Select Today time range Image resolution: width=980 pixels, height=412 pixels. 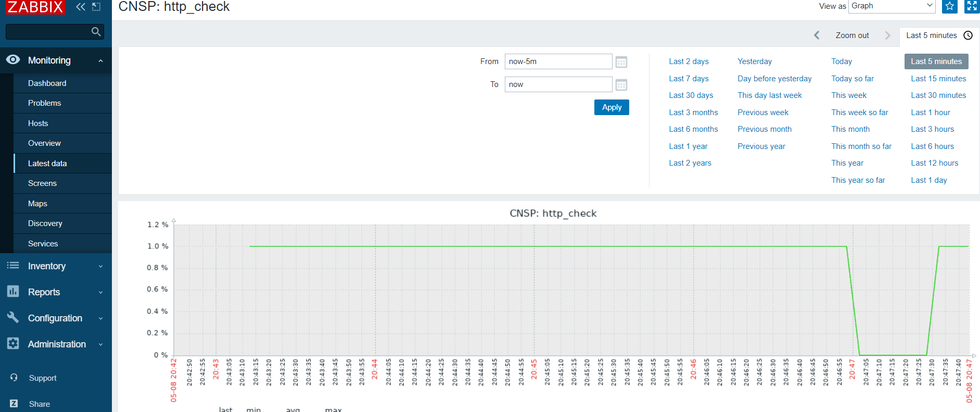(x=842, y=61)
